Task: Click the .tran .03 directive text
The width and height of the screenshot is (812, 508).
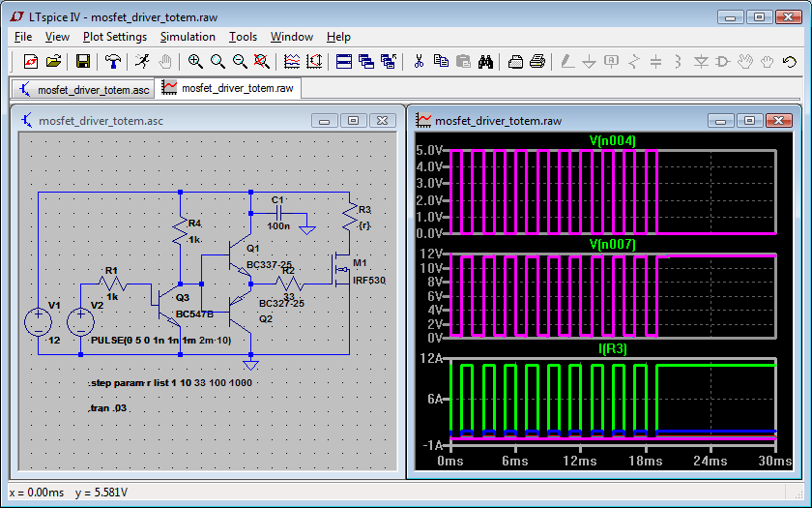Action: (x=107, y=408)
